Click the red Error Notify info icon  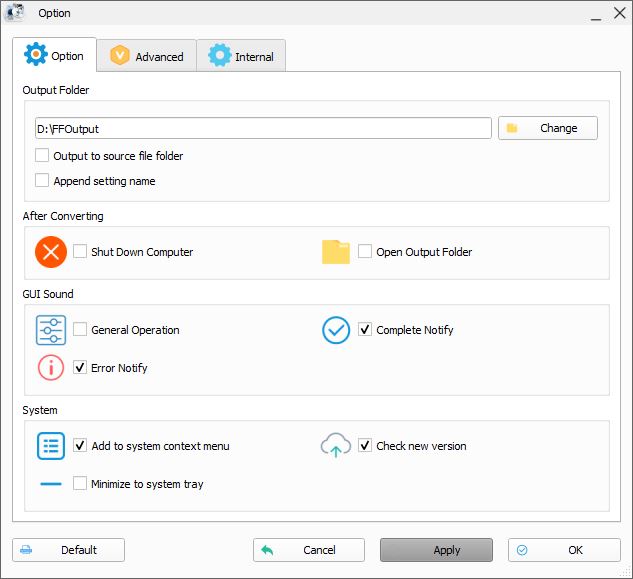click(x=51, y=368)
